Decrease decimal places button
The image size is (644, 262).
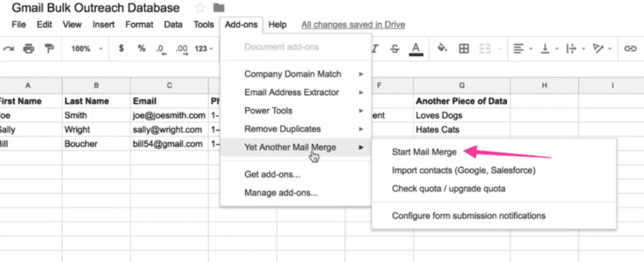(x=160, y=49)
